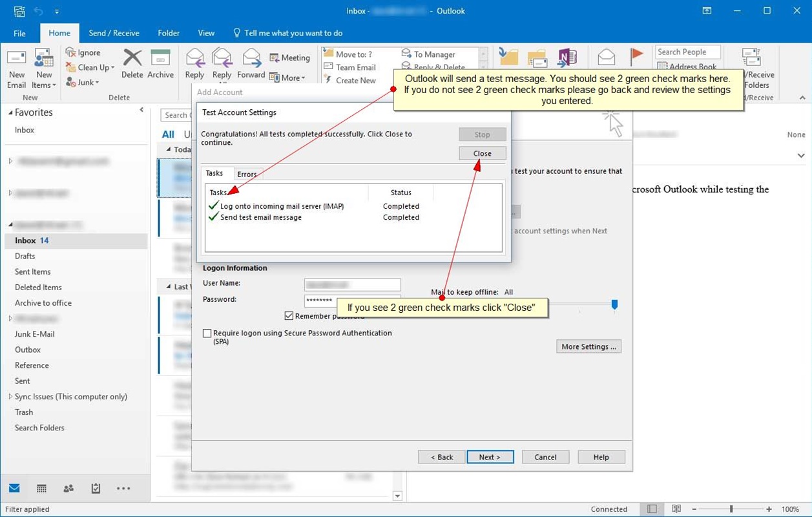Screen dimensions: 812x517
Task: Open the People icon in navigation bar
Action: pyautogui.click(x=68, y=489)
